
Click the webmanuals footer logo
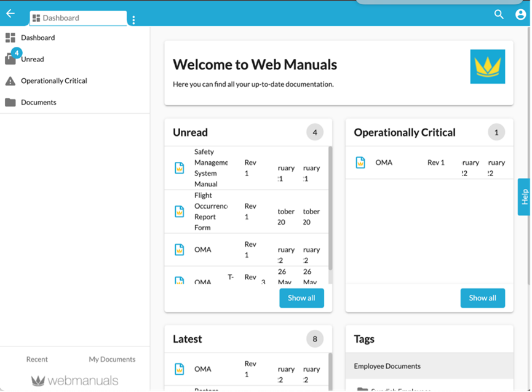(x=74, y=381)
